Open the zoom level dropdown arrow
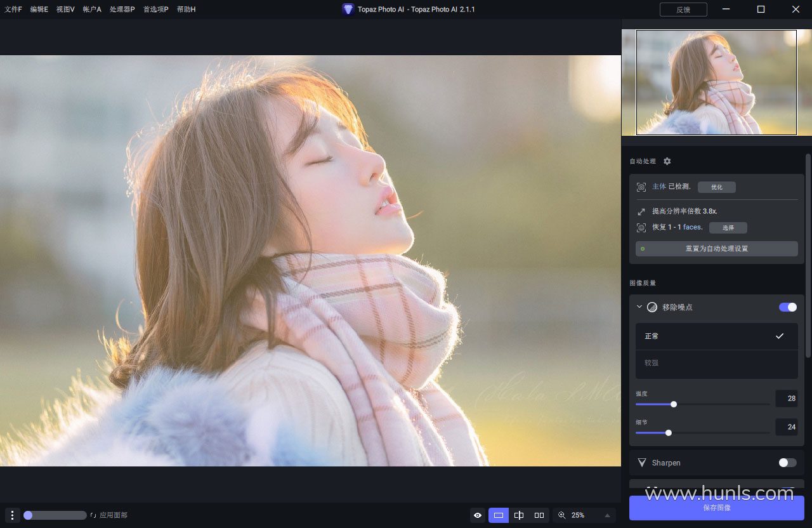Viewport: 812px width, 528px height. click(607, 515)
